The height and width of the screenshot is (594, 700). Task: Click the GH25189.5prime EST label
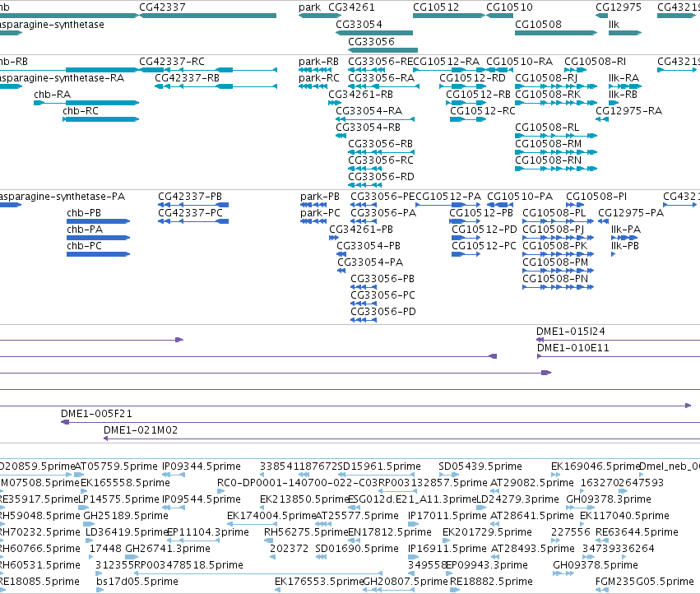point(126,516)
